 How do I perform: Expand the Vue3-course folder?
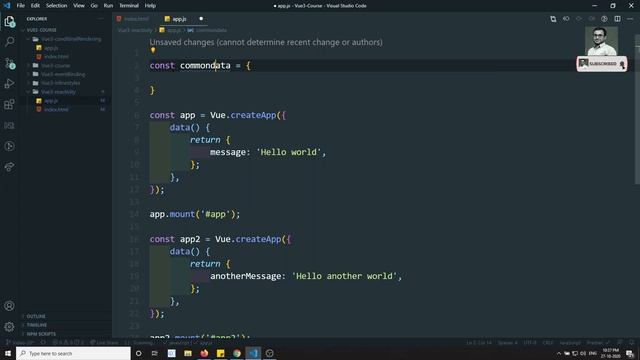(55, 65)
